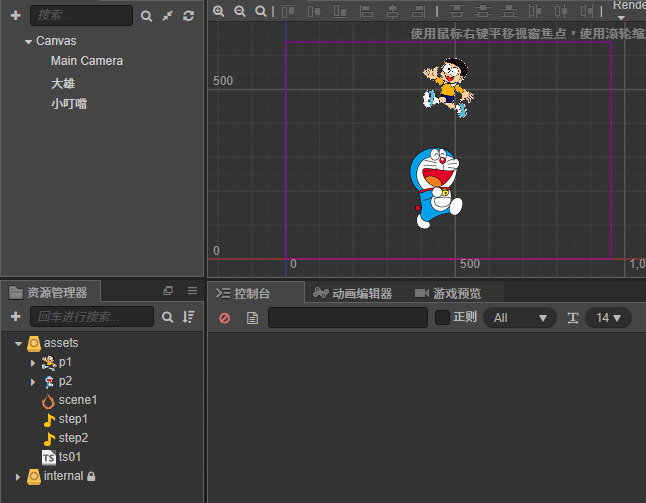The width and height of the screenshot is (646, 503).
Task: Change asset sort order icon
Action: (189, 317)
